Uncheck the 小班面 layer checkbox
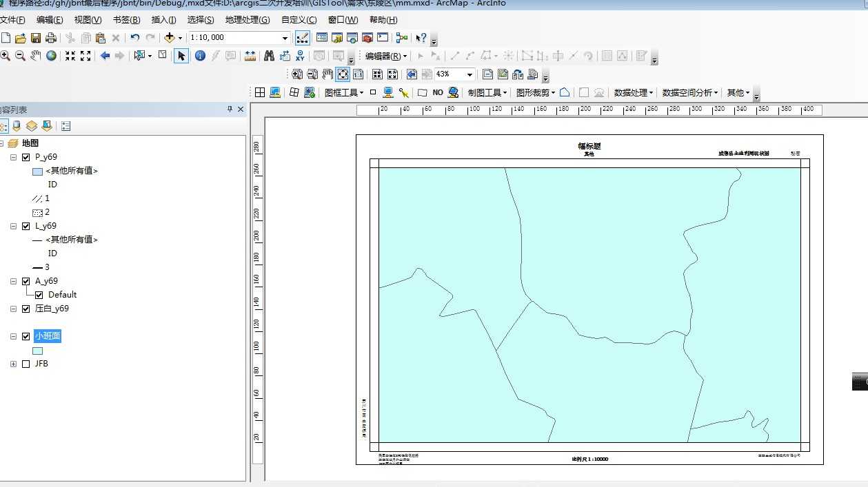This screenshot has height=487, width=868. click(26, 336)
